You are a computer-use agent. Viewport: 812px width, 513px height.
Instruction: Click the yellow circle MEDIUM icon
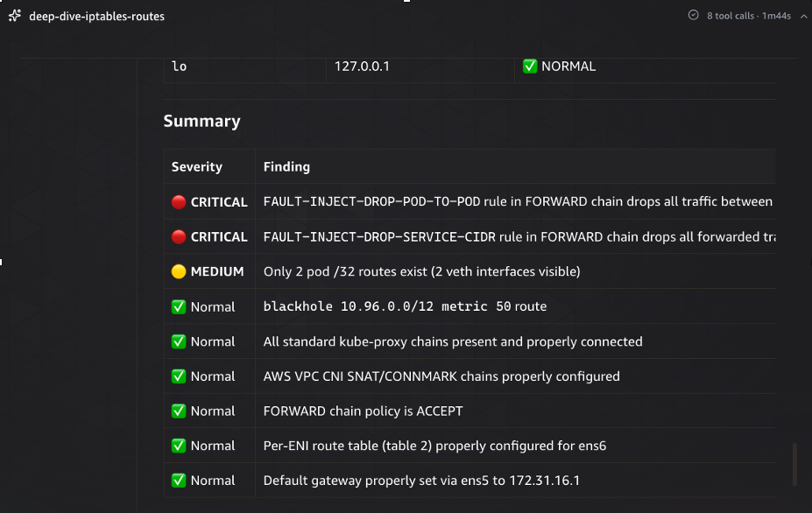[x=179, y=271]
